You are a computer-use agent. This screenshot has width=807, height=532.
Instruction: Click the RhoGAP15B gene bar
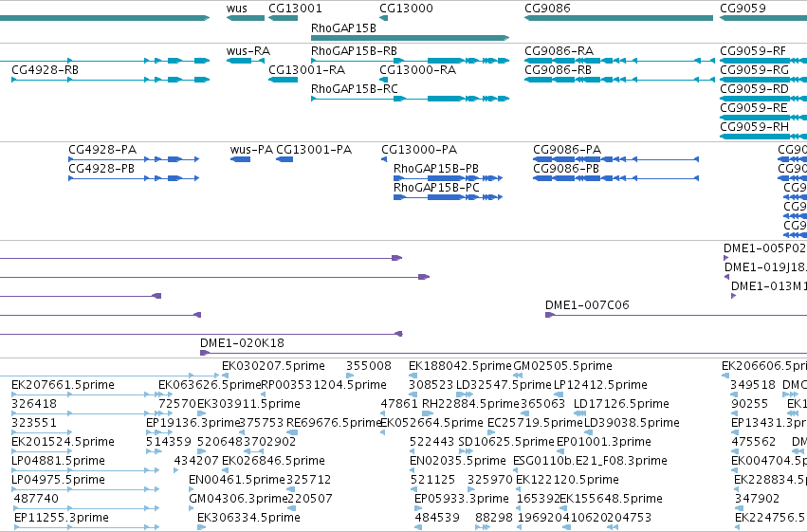pos(411,38)
